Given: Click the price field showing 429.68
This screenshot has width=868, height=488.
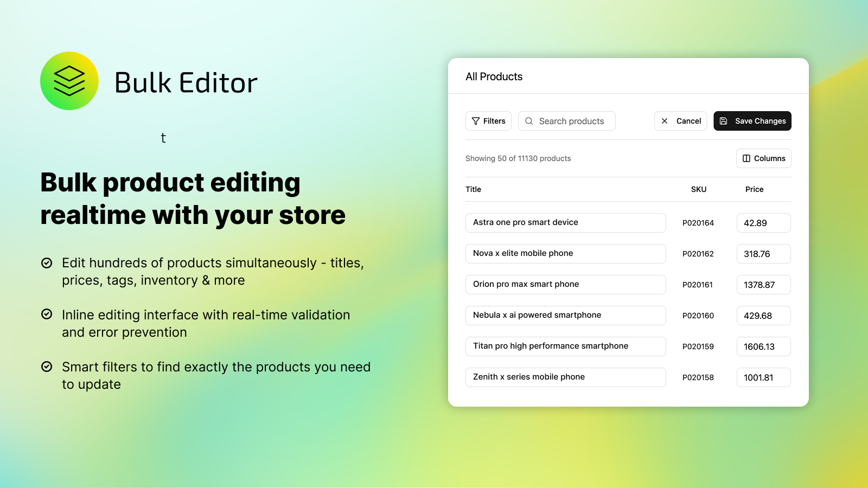Looking at the screenshot, I should pyautogui.click(x=764, y=316).
